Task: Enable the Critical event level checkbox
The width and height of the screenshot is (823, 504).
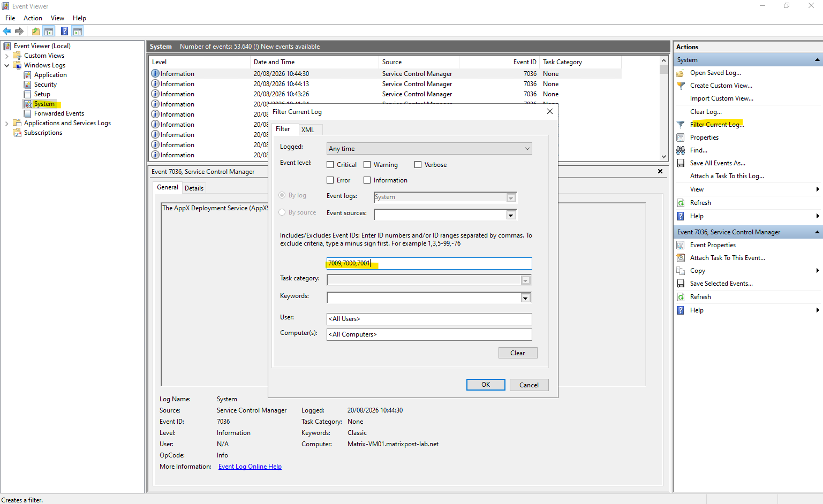Action: coord(330,165)
